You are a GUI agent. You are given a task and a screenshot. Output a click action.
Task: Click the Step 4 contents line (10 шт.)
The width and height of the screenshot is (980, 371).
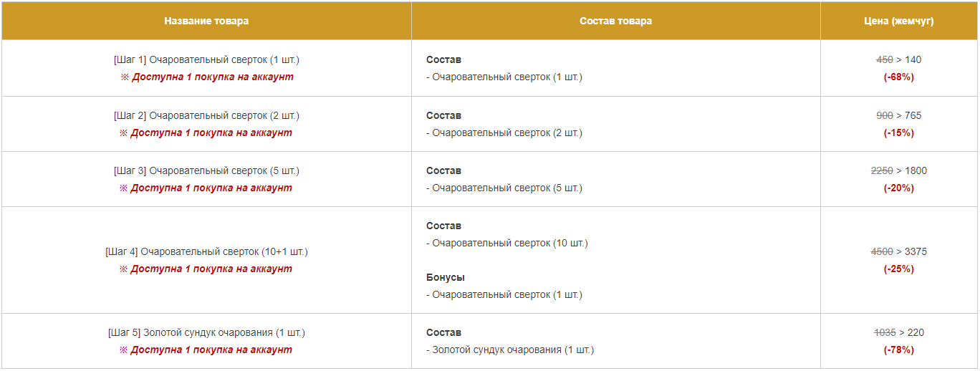(x=507, y=243)
